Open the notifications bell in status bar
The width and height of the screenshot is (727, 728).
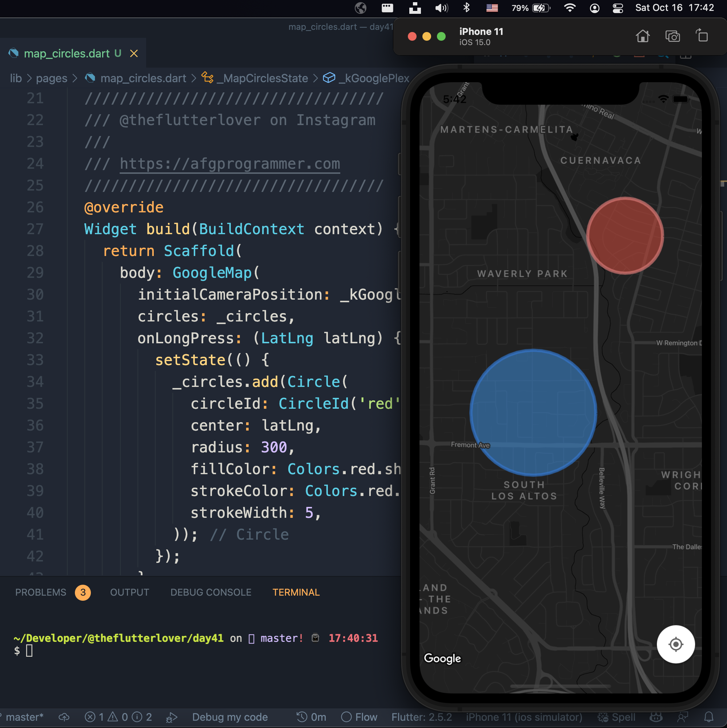pyautogui.click(x=708, y=717)
